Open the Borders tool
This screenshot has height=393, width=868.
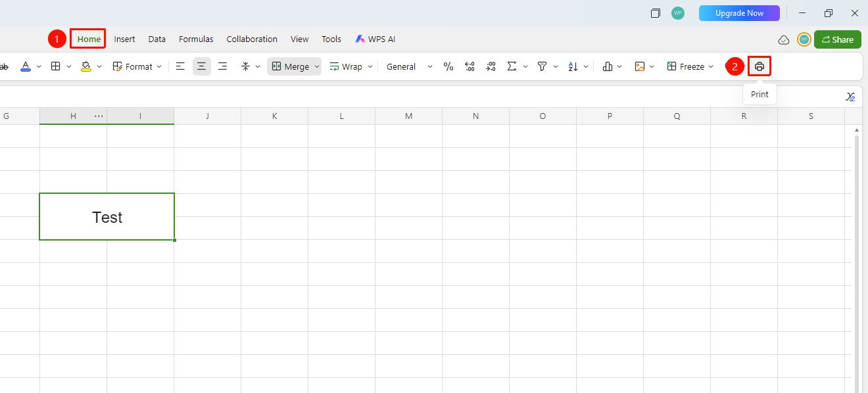[56, 66]
